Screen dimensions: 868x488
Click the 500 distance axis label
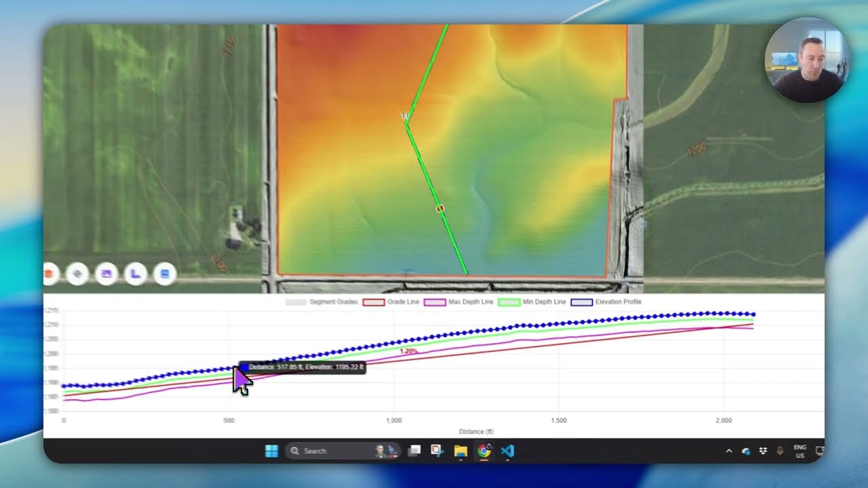click(229, 421)
